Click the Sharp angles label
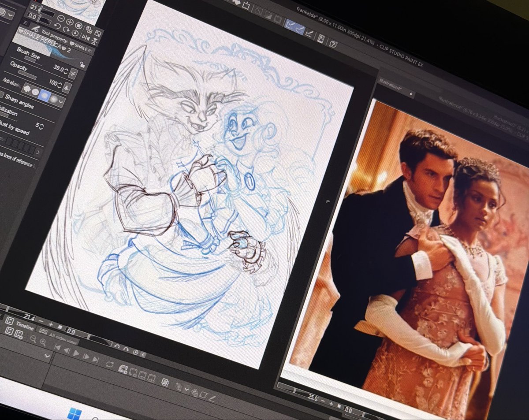Viewport: 529px width, 420px height. point(19,102)
